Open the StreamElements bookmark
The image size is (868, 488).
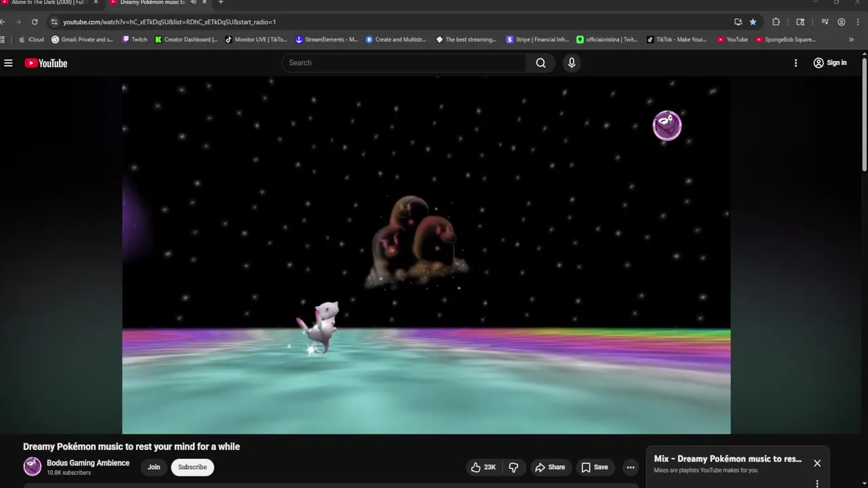(326, 39)
